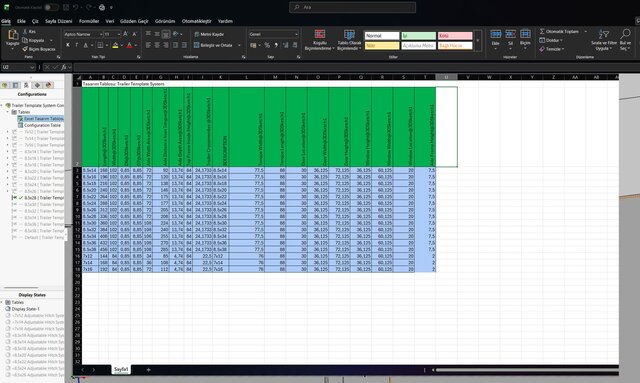Align text left in the ribbon

pos(148,45)
